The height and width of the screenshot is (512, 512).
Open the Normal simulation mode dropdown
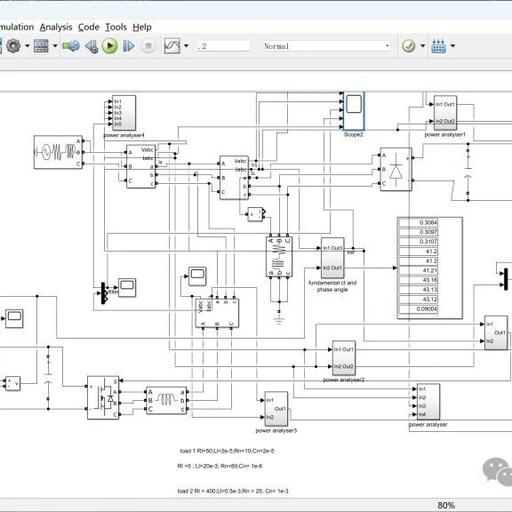coord(326,46)
